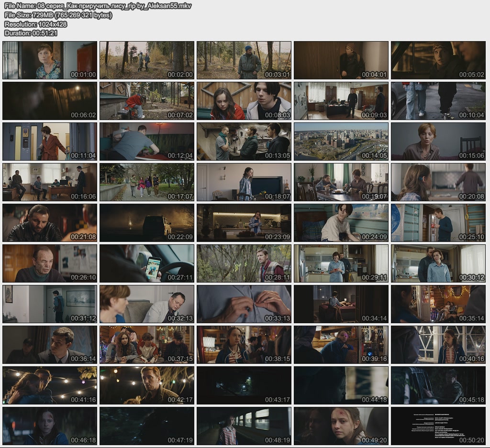This screenshot has width=490, height=448.
Task: Open the train platform frame at 00:48:19
Action: coord(244,426)
